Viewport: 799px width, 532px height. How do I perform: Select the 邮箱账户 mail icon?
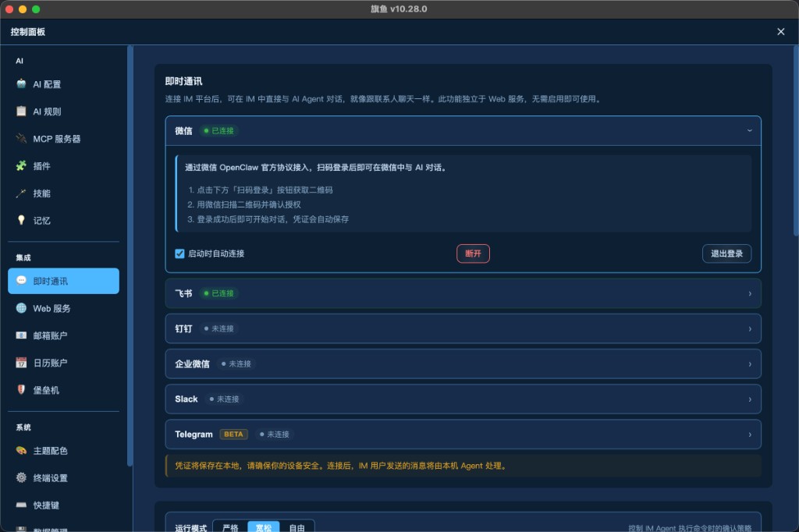point(21,335)
